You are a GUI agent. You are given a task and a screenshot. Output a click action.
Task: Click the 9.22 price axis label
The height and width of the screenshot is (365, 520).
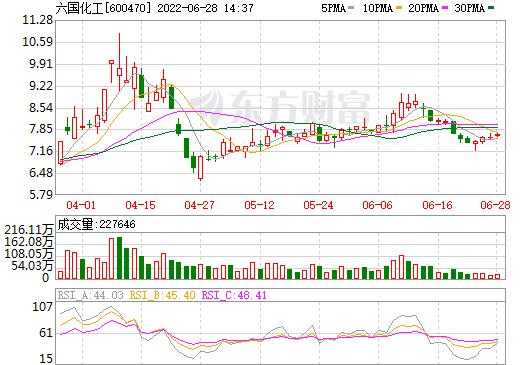41,86
